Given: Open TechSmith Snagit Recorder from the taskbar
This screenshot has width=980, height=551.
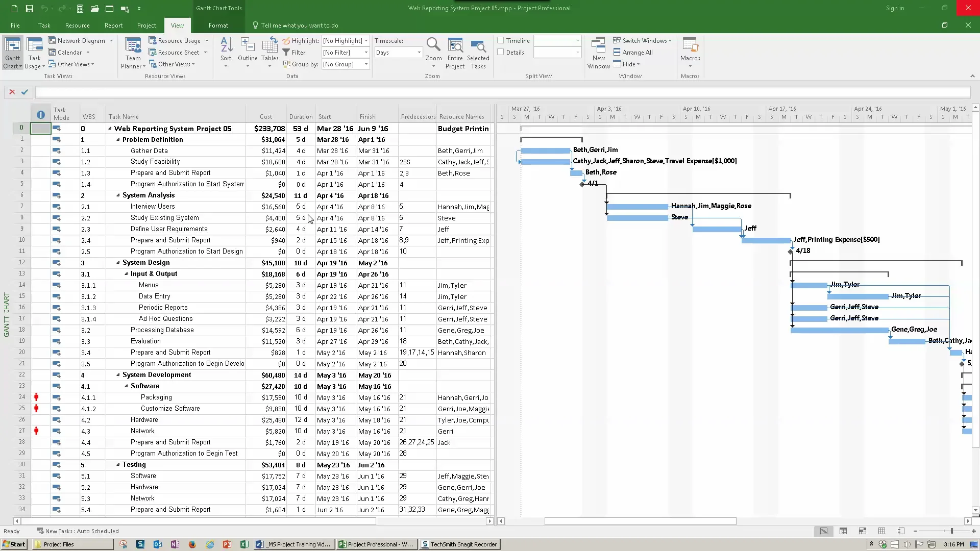Looking at the screenshot, I should (x=459, y=544).
